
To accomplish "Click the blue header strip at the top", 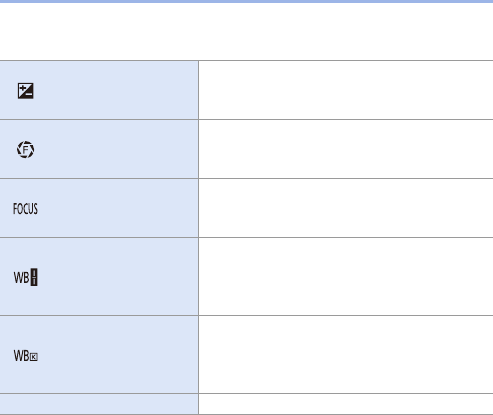I will (x=246, y=1).
